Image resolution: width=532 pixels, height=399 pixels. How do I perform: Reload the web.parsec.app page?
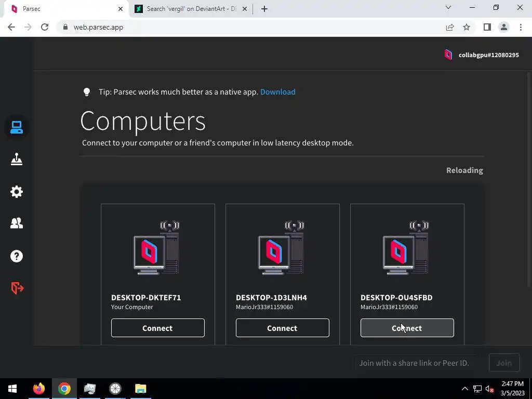click(45, 27)
